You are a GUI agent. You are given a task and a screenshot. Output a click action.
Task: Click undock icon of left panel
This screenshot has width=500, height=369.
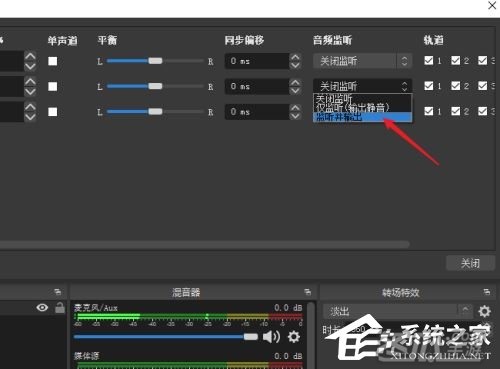[57, 292]
